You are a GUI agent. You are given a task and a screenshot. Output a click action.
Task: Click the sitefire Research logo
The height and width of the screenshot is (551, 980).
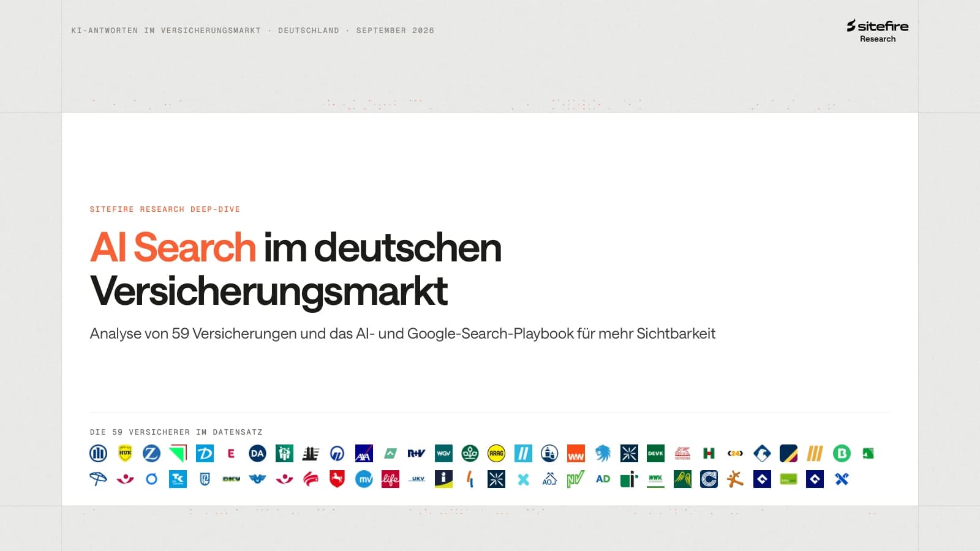(x=877, y=31)
